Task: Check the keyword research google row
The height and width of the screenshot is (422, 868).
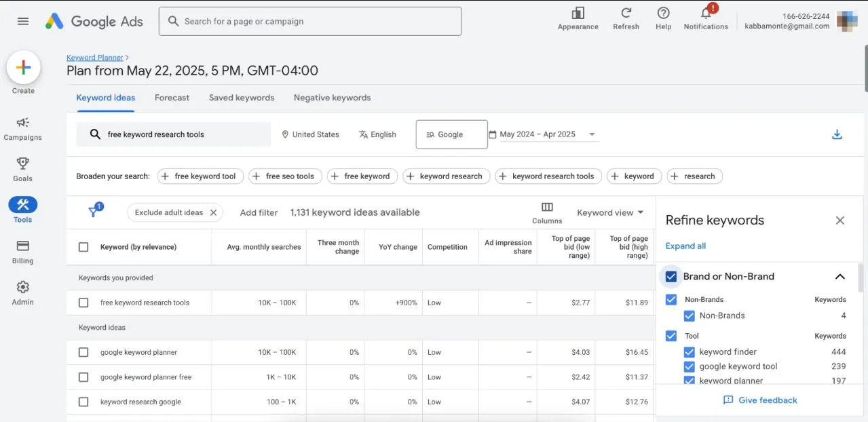Action: pyautogui.click(x=83, y=402)
